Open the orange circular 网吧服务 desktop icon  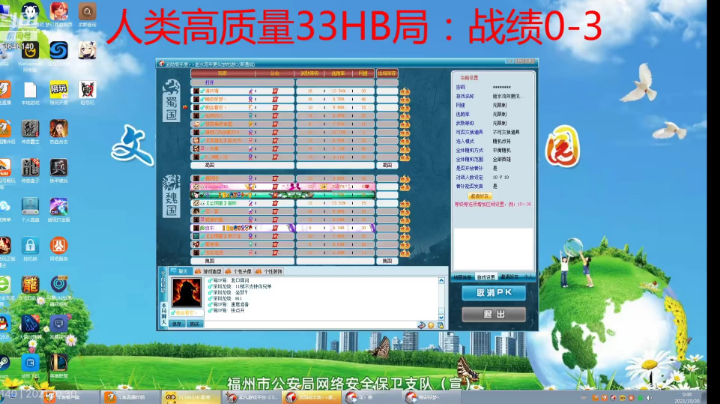coord(59,246)
